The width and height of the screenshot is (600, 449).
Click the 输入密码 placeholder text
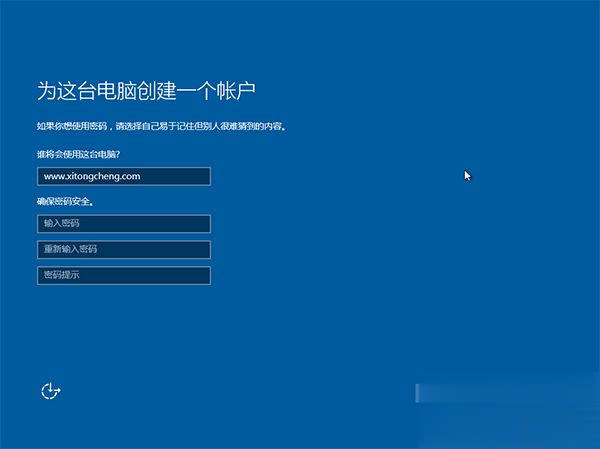point(62,224)
